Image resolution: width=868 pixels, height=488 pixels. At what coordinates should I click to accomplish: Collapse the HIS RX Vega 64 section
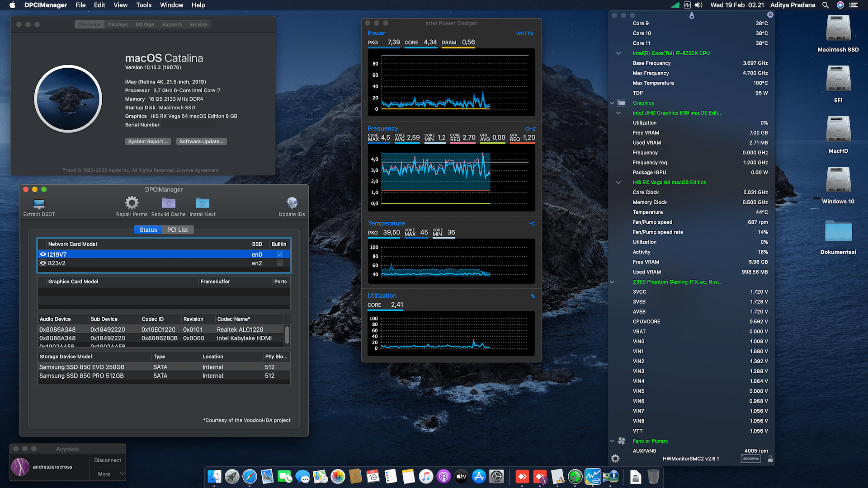[x=618, y=183]
